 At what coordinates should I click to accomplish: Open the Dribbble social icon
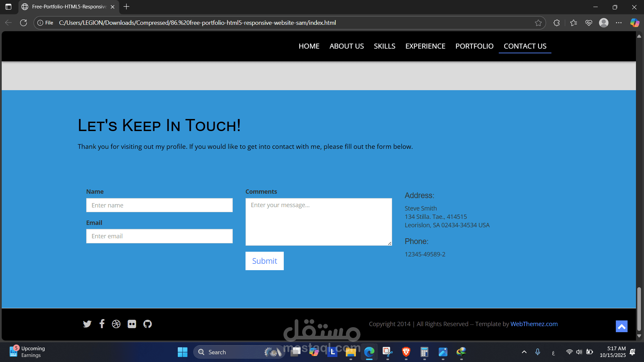116,324
